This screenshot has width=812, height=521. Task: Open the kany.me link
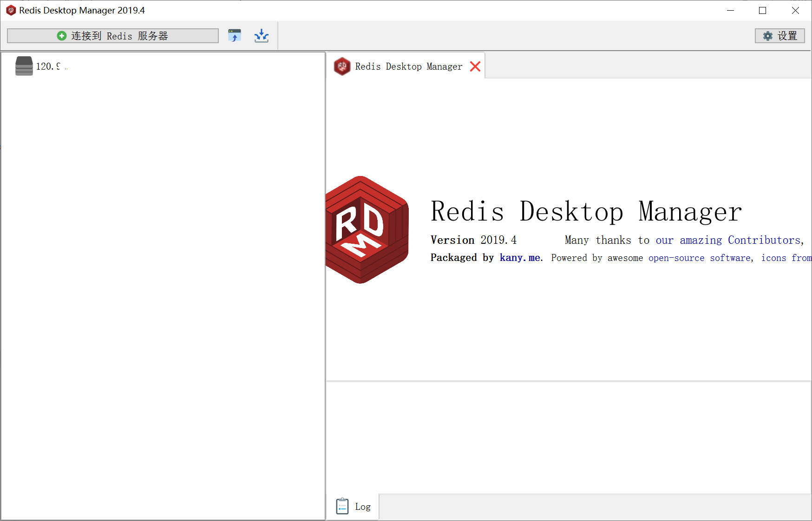coord(520,258)
